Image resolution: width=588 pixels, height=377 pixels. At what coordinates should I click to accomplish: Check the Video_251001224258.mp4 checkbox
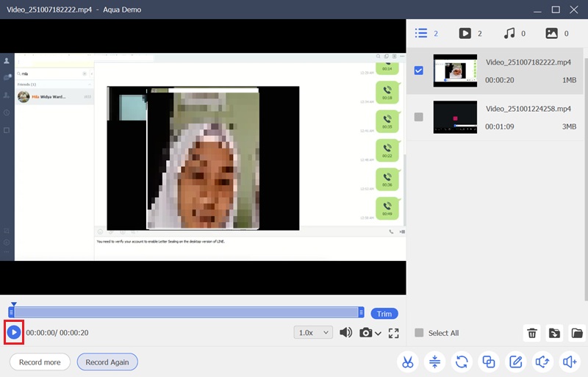(419, 117)
